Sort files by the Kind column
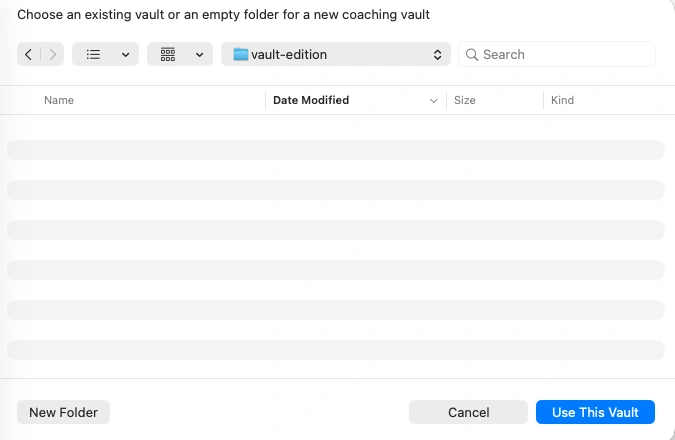Screen dimensions: 675x440 [562, 100]
